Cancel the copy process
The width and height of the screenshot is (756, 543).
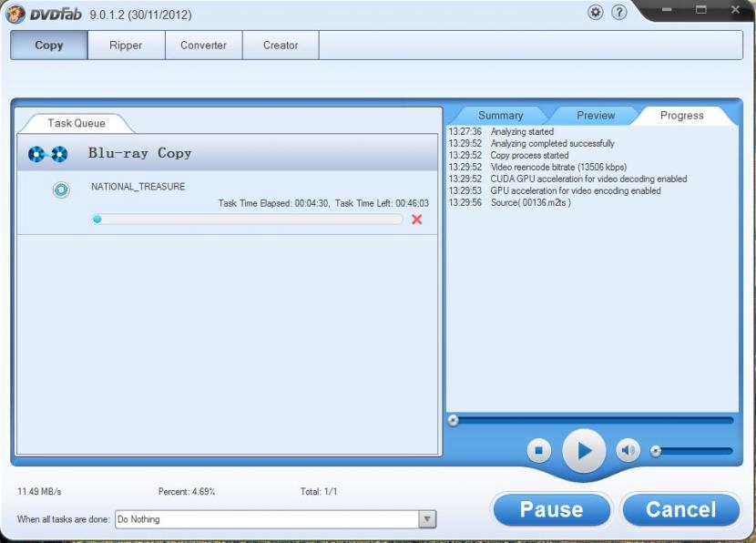point(680,509)
